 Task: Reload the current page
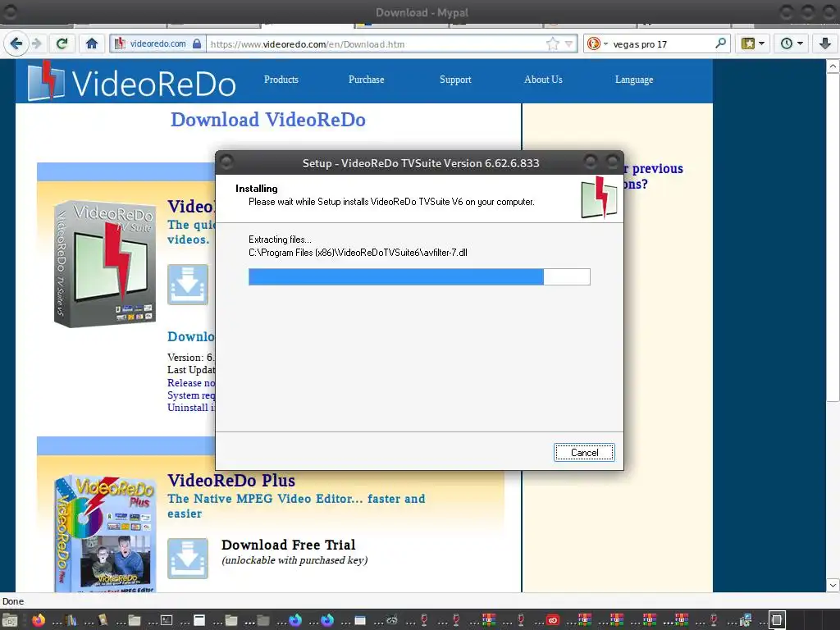pyautogui.click(x=62, y=43)
